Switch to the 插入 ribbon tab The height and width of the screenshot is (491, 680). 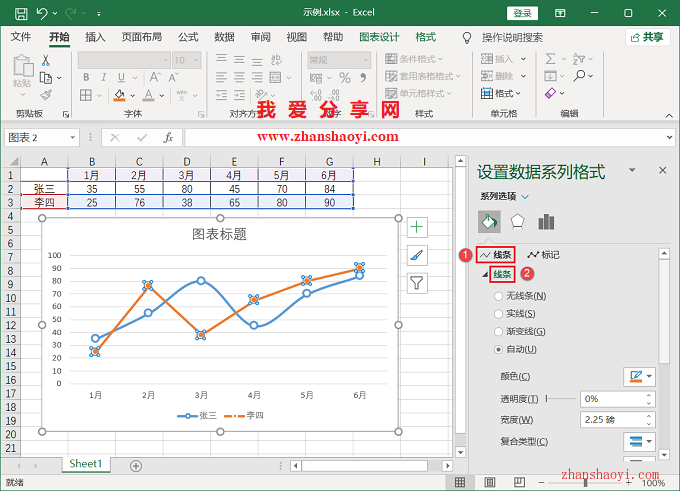click(x=95, y=37)
